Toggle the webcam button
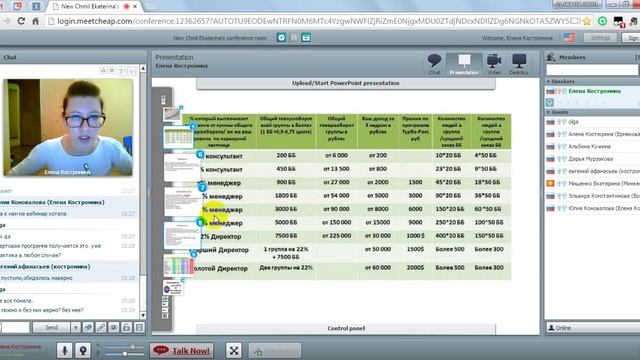 (83, 350)
